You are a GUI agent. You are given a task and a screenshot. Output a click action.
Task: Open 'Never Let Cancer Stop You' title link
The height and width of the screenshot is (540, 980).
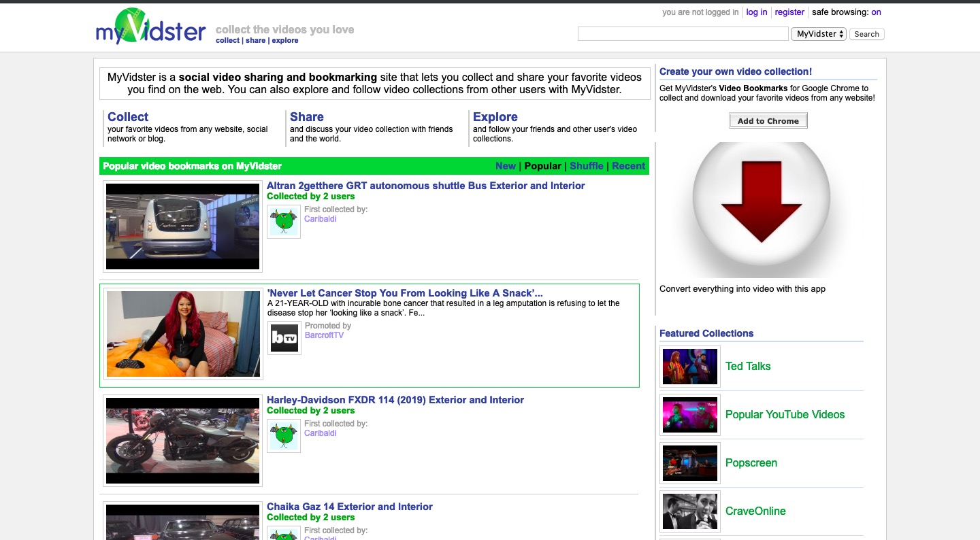[405, 293]
